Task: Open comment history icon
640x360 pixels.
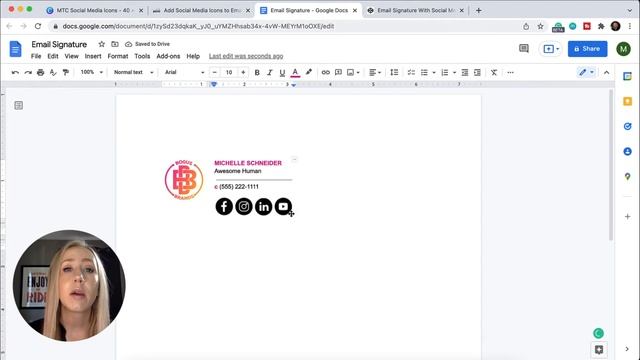Action: [x=524, y=49]
